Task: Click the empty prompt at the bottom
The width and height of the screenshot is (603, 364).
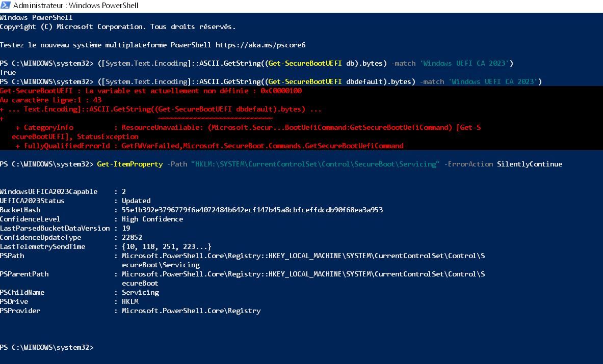Action: (x=47, y=348)
